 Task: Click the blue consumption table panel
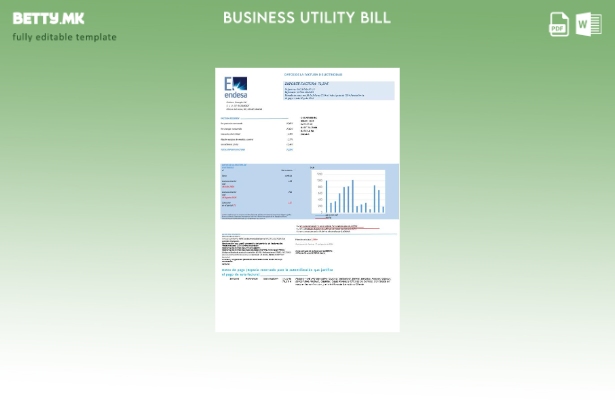click(258, 192)
